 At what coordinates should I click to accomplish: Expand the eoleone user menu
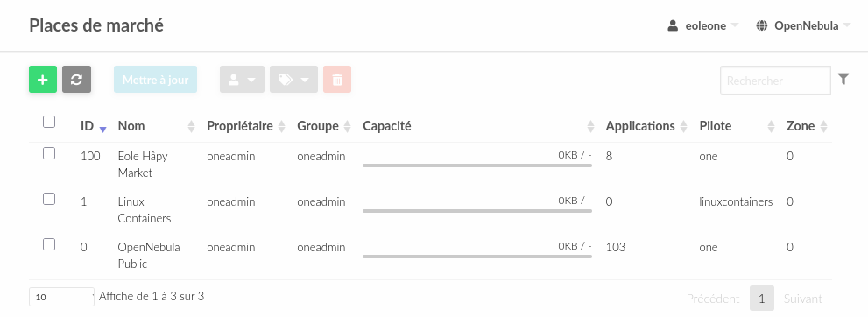(x=703, y=25)
